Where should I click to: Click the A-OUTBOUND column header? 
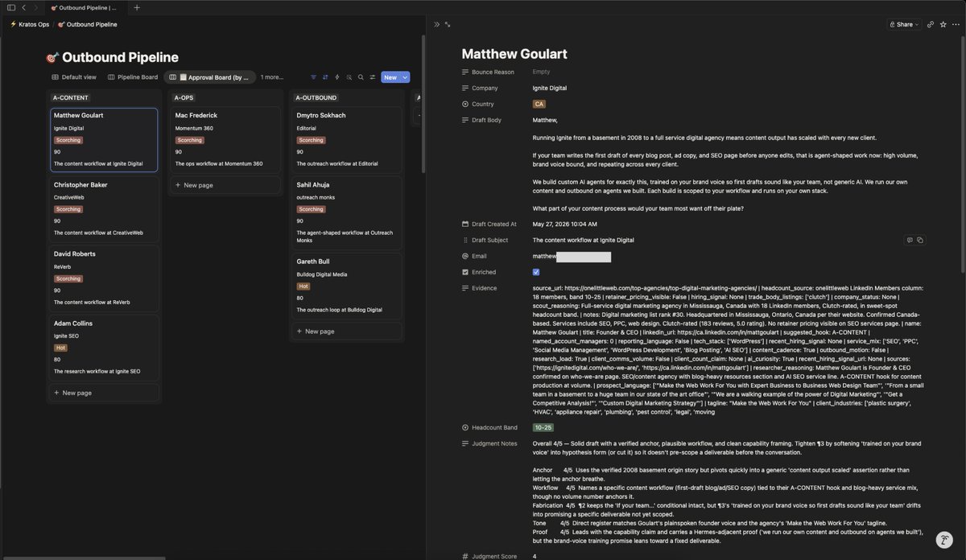coord(316,97)
